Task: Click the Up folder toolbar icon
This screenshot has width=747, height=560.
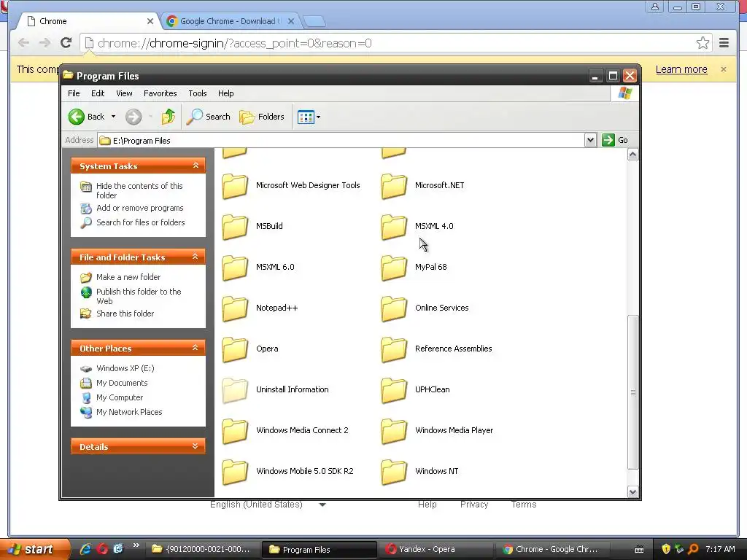Action: click(169, 117)
